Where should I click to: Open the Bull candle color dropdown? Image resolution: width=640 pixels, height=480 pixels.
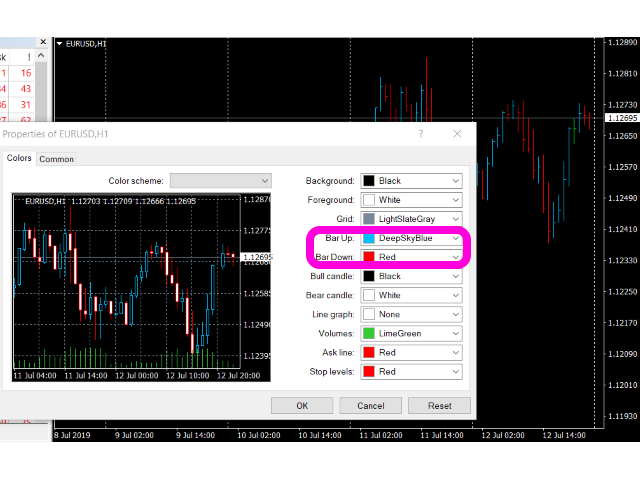click(411, 276)
